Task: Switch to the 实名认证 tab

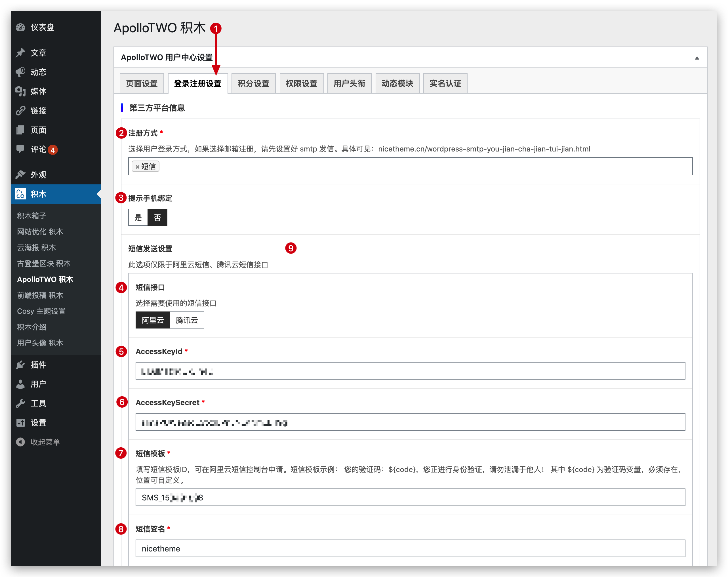Action: [x=445, y=83]
